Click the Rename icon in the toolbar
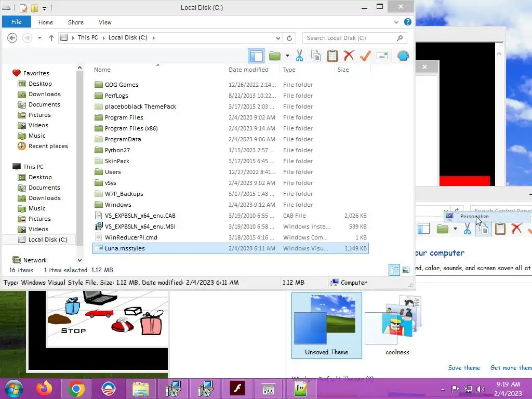The image size is (532, 399). [382, 56]
